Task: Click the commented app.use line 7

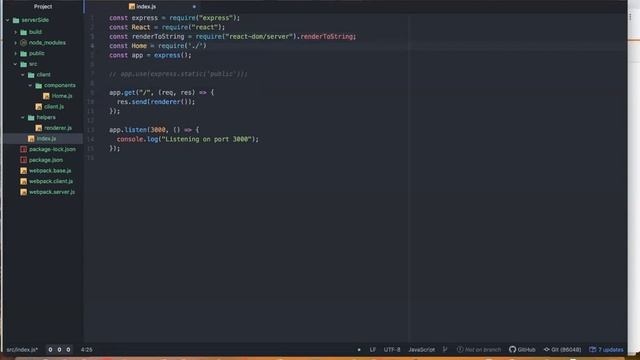Action: 178,74
